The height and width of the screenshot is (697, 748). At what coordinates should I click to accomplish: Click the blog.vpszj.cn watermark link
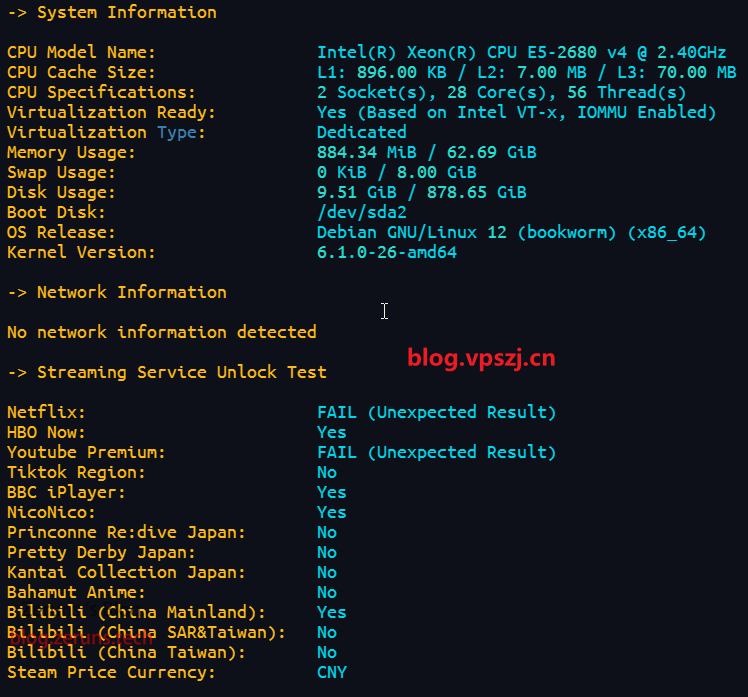(481, 359)
